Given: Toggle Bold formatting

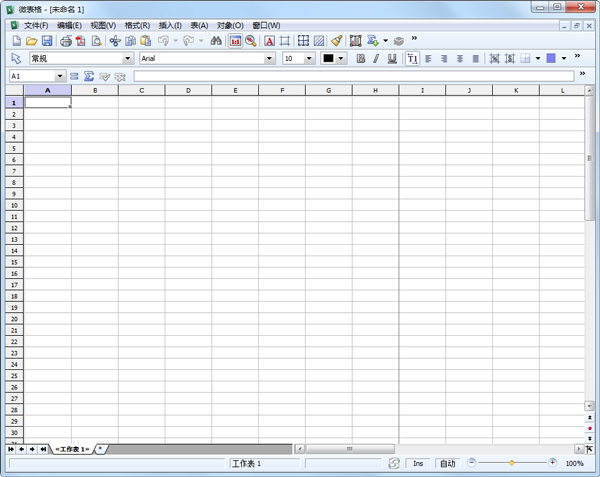Looking at the screenshot, I should pyautogui.click(x=361, y=59).
